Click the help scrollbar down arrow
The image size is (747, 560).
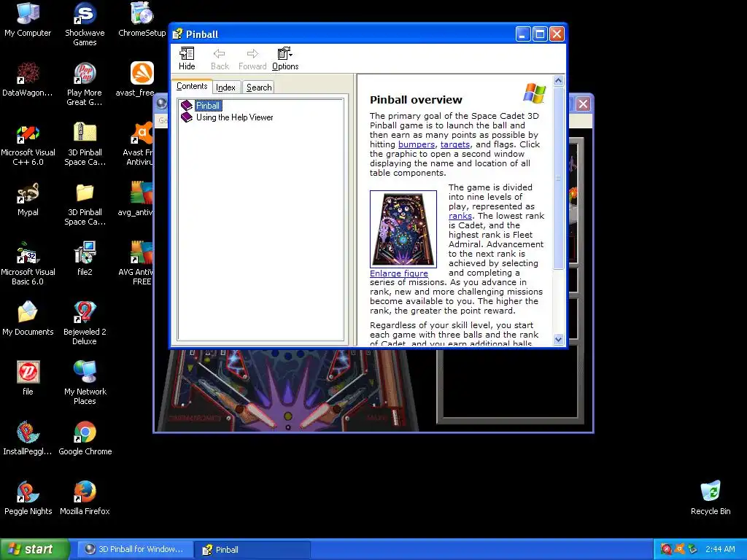point(558,339)
